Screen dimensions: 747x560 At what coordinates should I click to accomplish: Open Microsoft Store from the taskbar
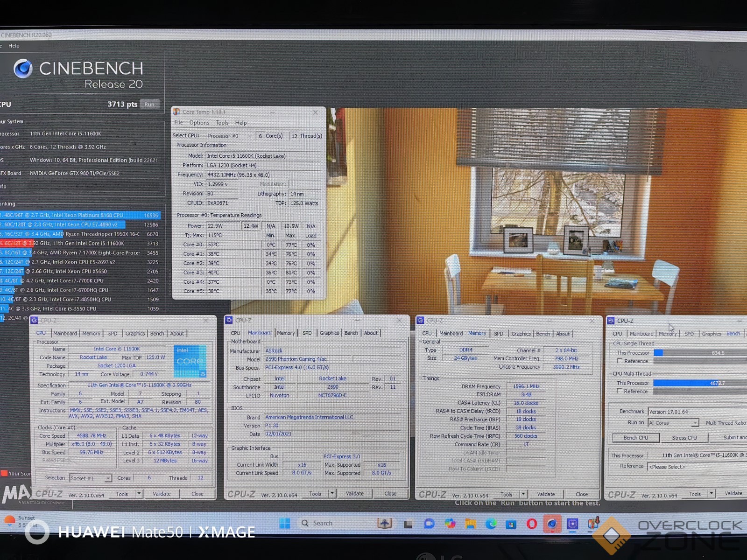511,524
